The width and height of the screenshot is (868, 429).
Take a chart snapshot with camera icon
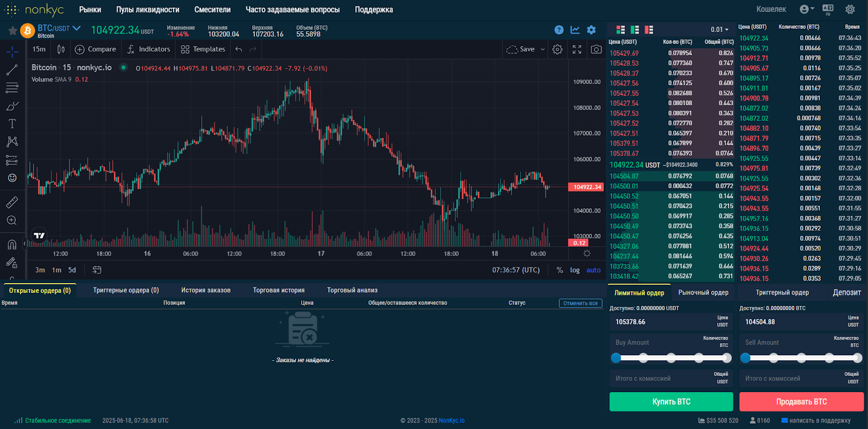tap(596, 49)
